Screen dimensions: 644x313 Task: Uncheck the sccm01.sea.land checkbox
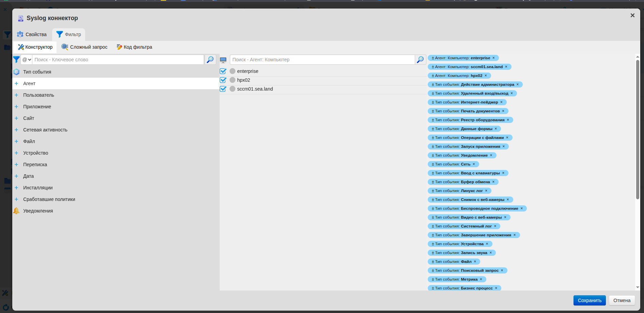[x=223, y=89]
